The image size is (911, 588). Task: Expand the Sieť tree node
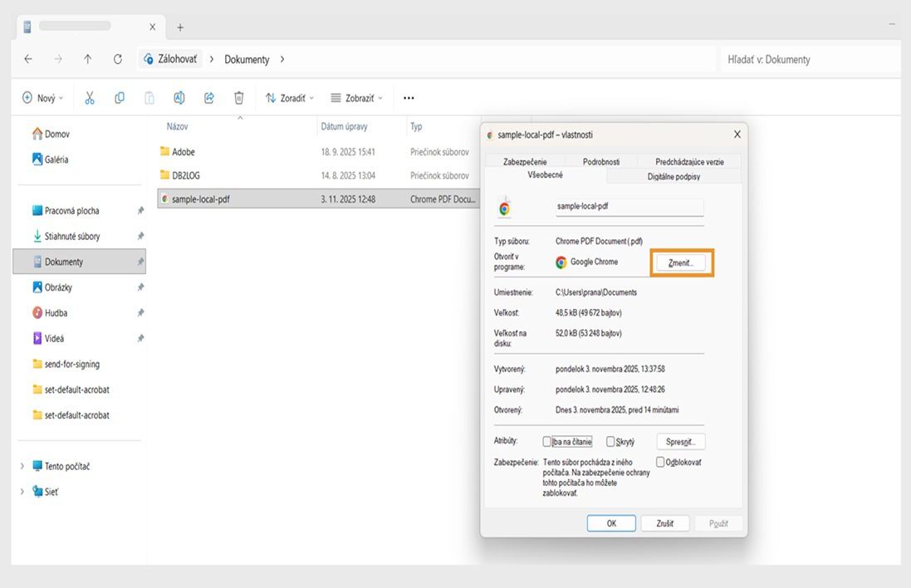pyautogui.click(x=22, y=492)
